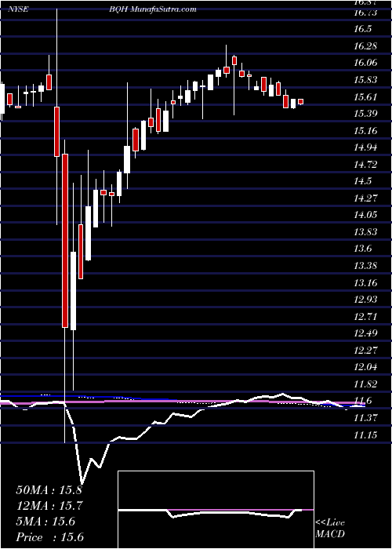The width and height of the screenshot is (392, 549).
Task: Click the 13.16 price axis label
Action: pyautogui.click(x=365, y=283)
